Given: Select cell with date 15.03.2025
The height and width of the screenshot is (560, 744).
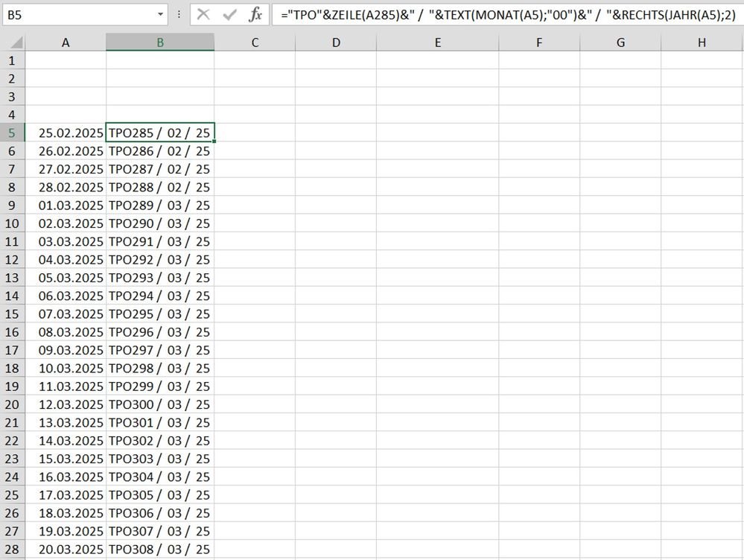Looking at the screenshot, I should pos(66,459).
